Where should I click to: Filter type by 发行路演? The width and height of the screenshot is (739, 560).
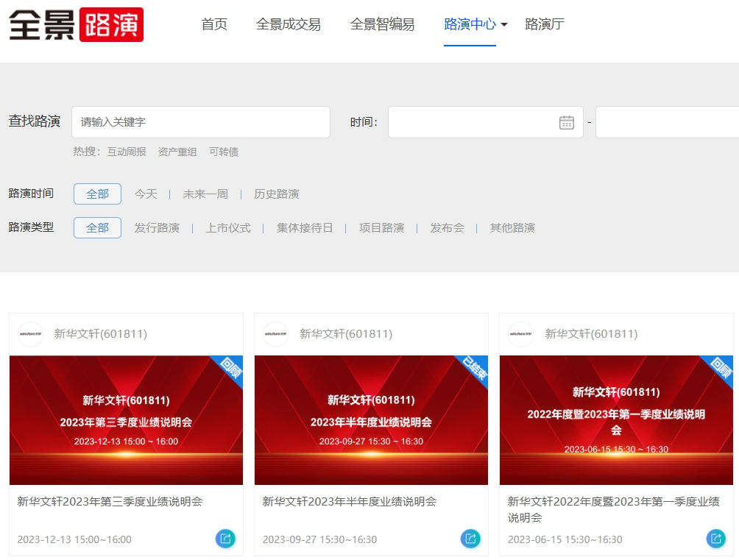click(157, 227)
